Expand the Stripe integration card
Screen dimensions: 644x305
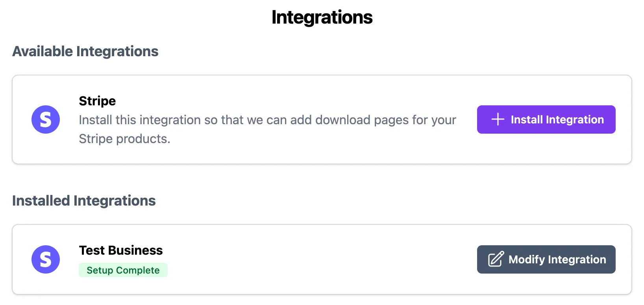276,119
